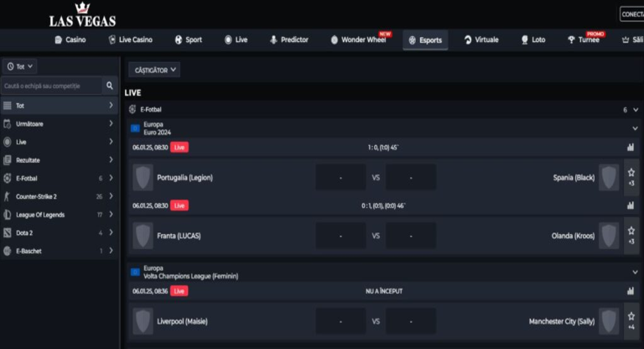Expand Counter-Strike 2 row chevron
This screenshot has height=349, width=644.
pos(111,196)
